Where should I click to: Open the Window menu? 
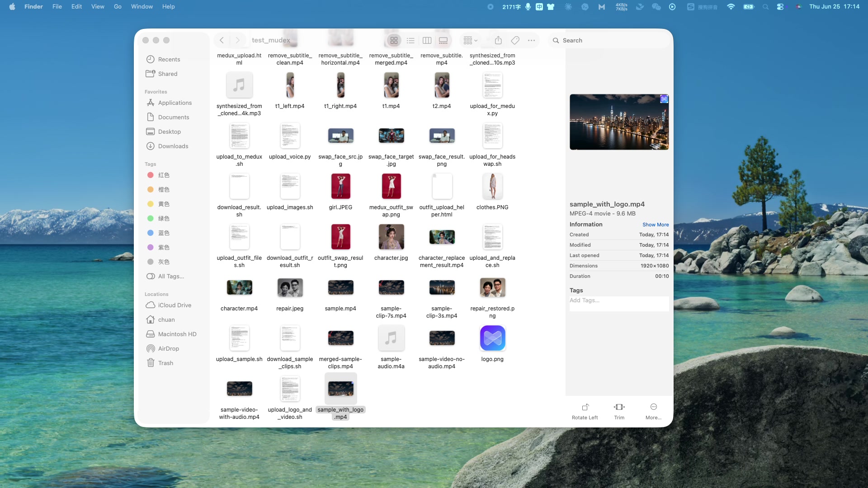pyautogui.click(x=142, y=6)
